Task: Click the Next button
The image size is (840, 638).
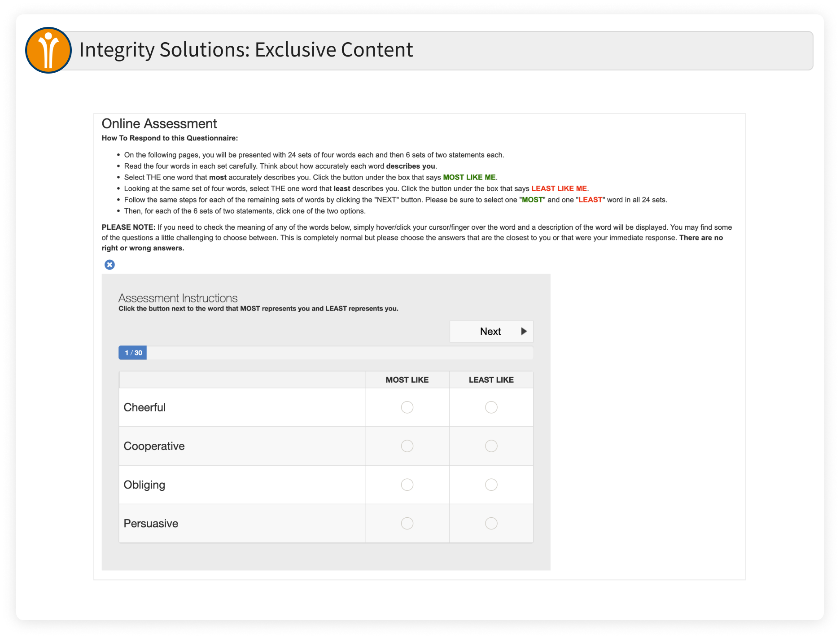Action: pos(491,332)
